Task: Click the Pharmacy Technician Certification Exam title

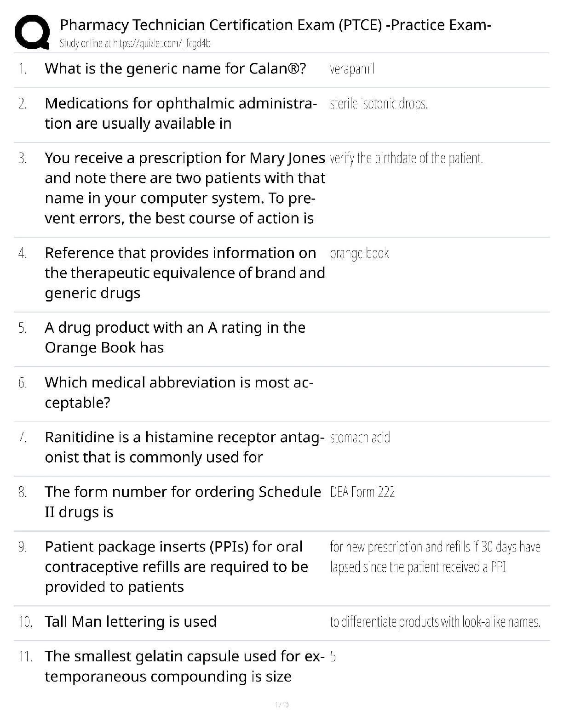Action: (x=276, y=24)
